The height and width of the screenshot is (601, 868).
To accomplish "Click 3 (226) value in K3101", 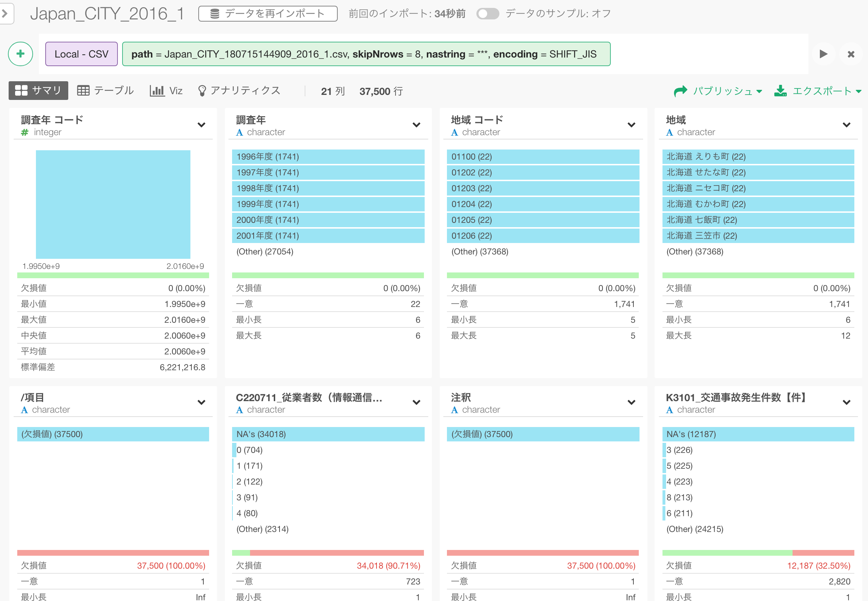I will pyautogui.click(x=679, y=450).
